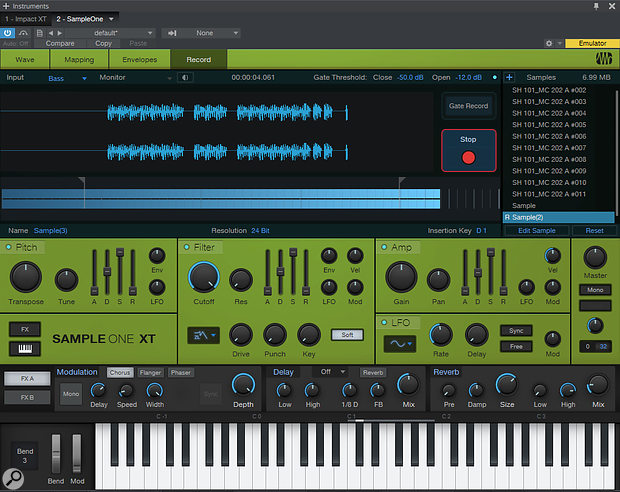Viewport: 620px width, 492px height.
Task: Click the plugin power activate icon
Action: [x=8, y=33]
